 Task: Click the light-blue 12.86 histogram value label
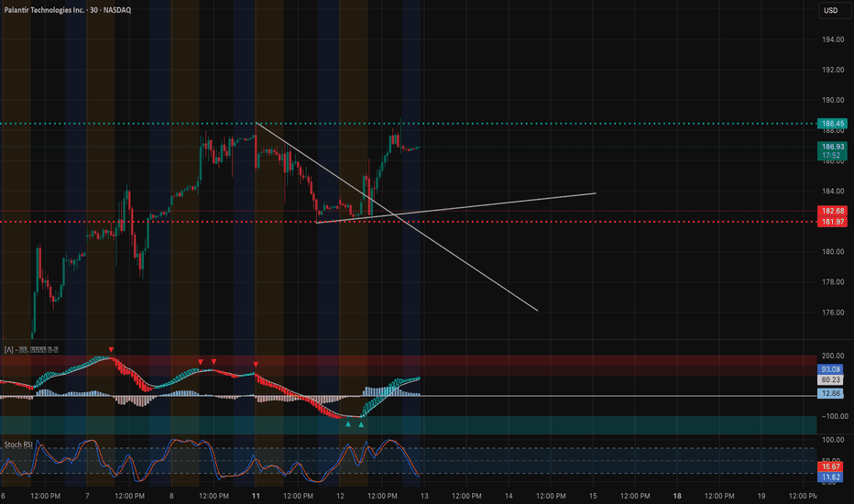[830, 393]
